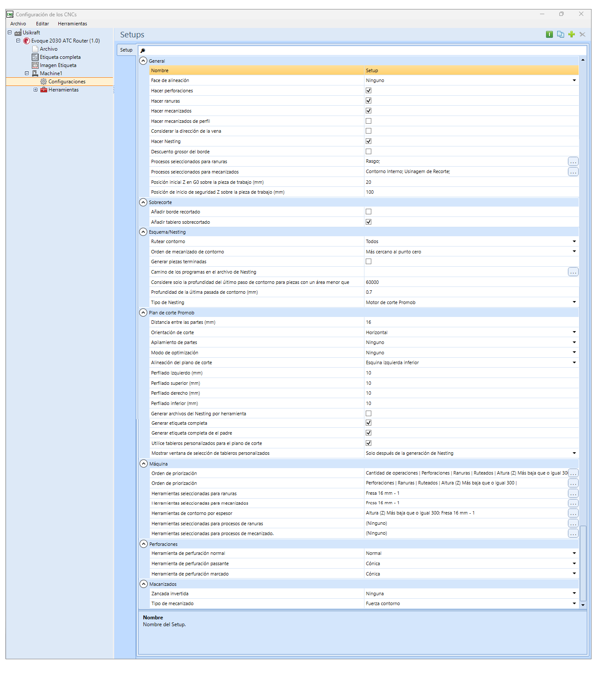The image size is (616, 673).
Task: Enable Generar piezas terminadas checkbox
Action: [x=368, y=262]
